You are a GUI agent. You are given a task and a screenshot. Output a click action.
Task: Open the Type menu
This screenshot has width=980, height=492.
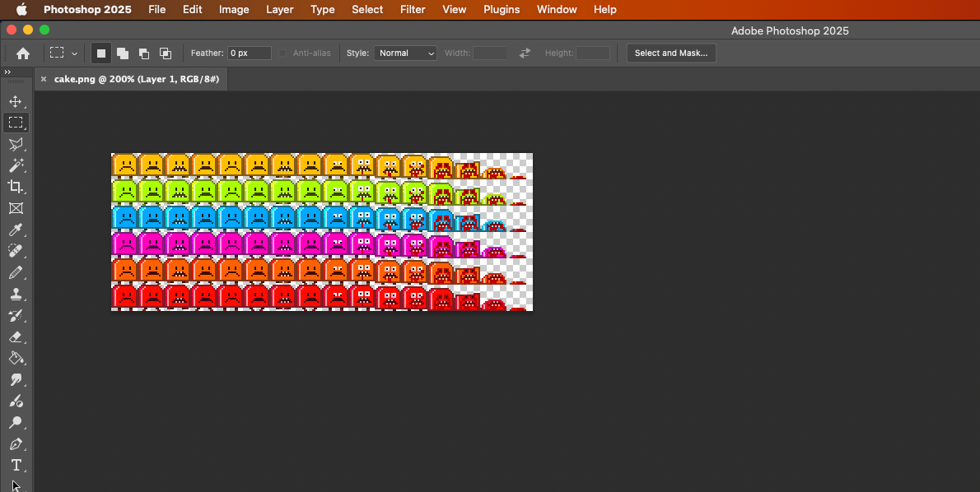tap(323, 9)
